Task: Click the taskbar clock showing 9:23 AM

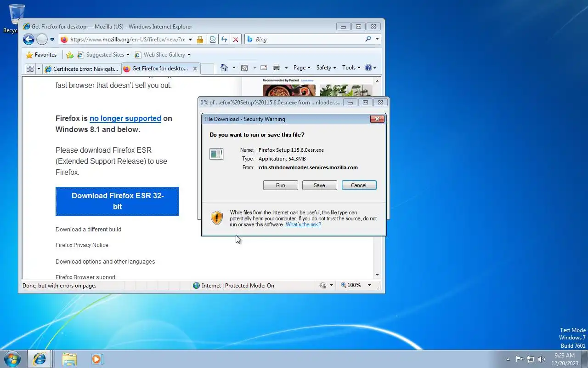Action: coord(565,359)
